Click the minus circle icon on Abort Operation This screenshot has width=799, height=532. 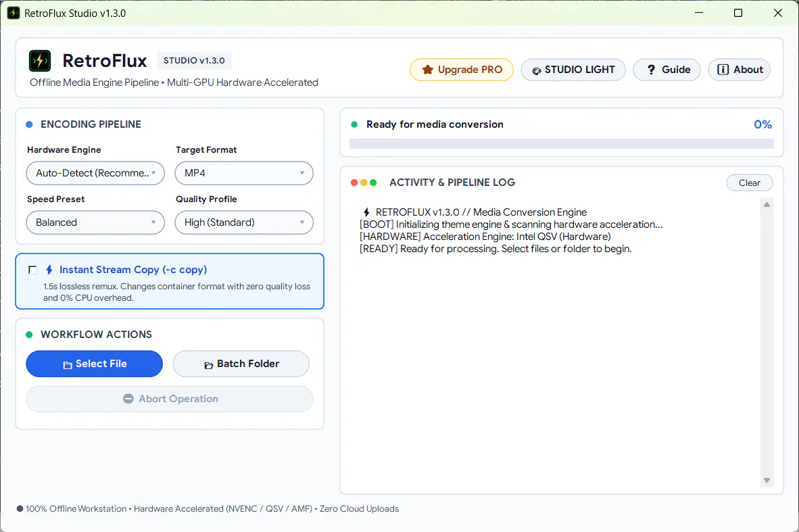click(128, 399)
